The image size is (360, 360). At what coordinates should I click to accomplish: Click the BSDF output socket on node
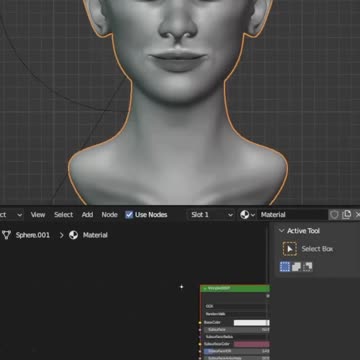[268, 296]
